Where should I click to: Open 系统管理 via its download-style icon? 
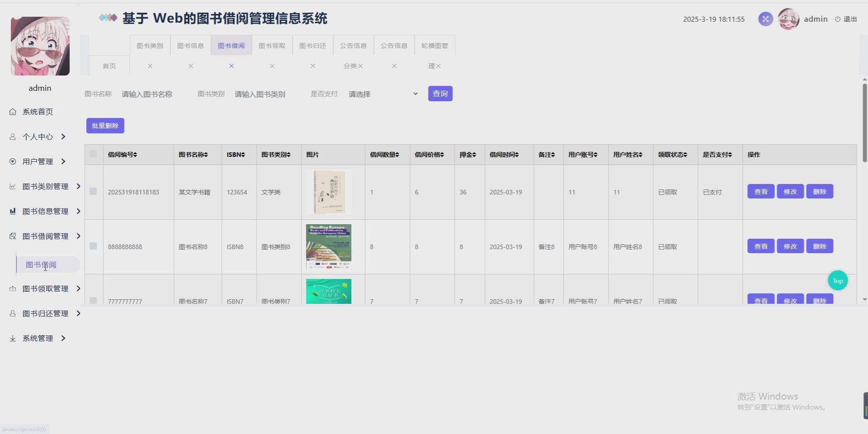(12, 338)
